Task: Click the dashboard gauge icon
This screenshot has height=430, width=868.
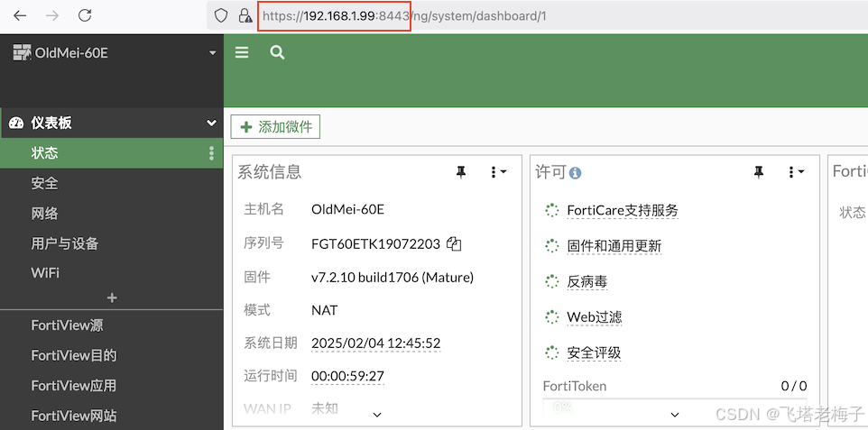Action: click(16, 123)
